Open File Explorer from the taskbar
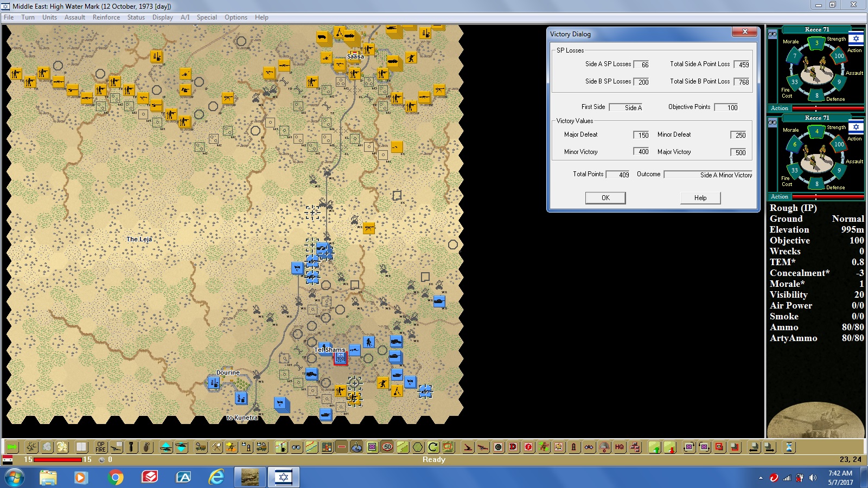Viewport: 868px width, 488px height. [48, 478]
